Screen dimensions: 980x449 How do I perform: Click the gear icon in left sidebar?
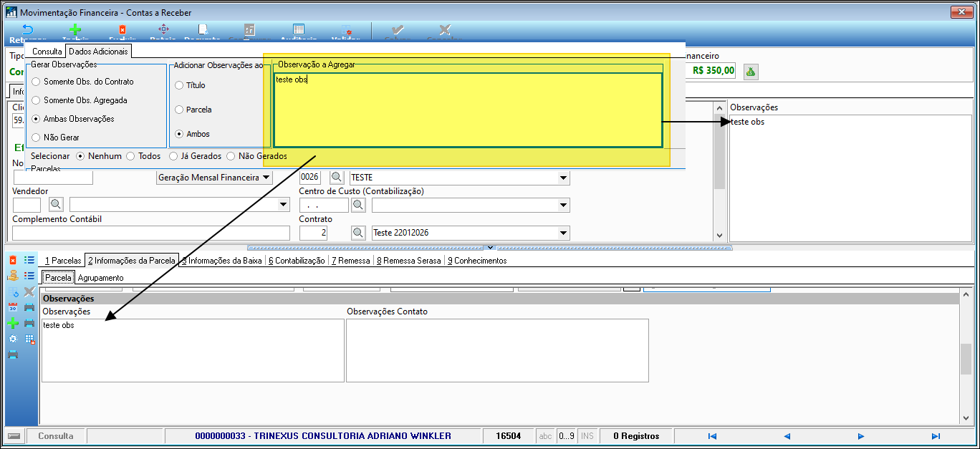(12, 339)
